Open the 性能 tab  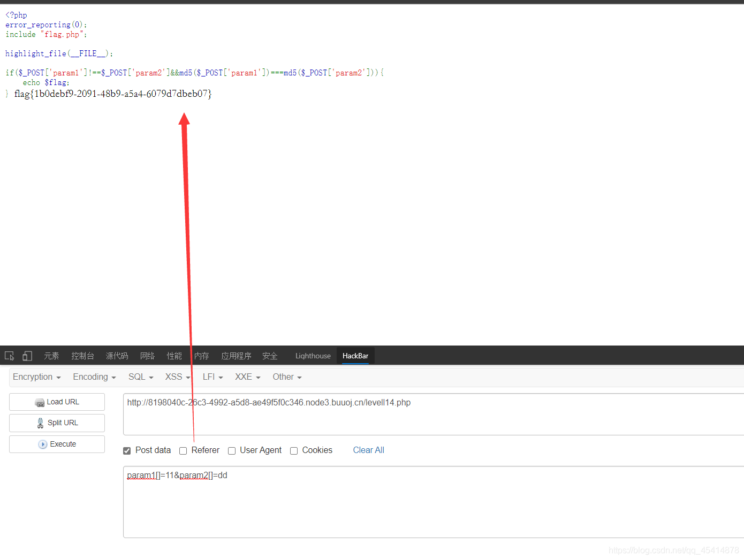pyautogui.click(x=174, y=356)
